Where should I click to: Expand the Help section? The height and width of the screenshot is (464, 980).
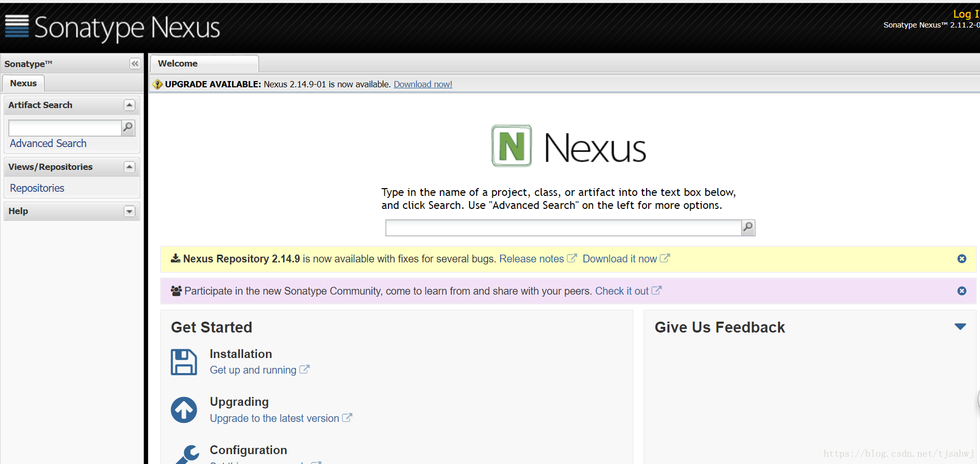point(130,211)
